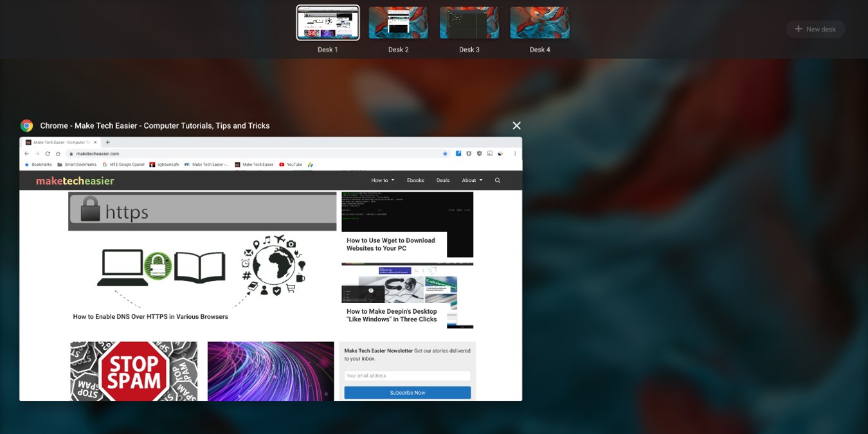868x434 pixels.
Task: Open the YouTube bookmark
Action: pos(293,164)
